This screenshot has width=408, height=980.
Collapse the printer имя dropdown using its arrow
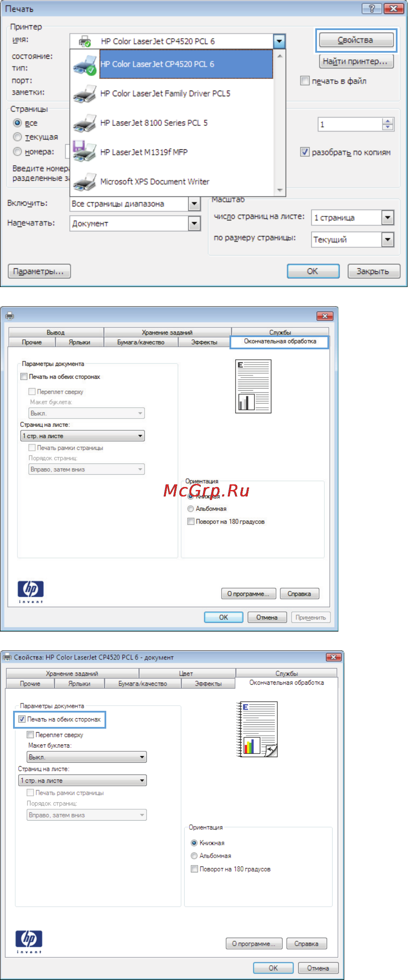point(279,41)
